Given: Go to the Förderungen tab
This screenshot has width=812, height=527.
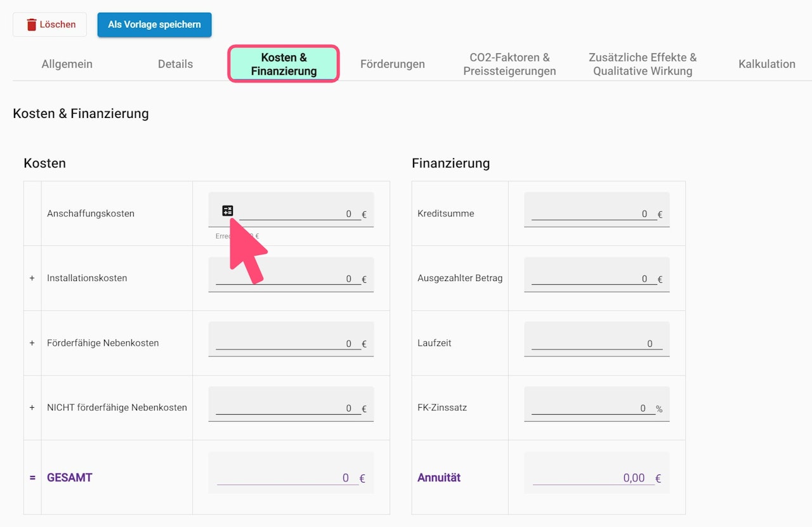Looking at the screenshot, I should pyautogui.click(x=392, y=64).
